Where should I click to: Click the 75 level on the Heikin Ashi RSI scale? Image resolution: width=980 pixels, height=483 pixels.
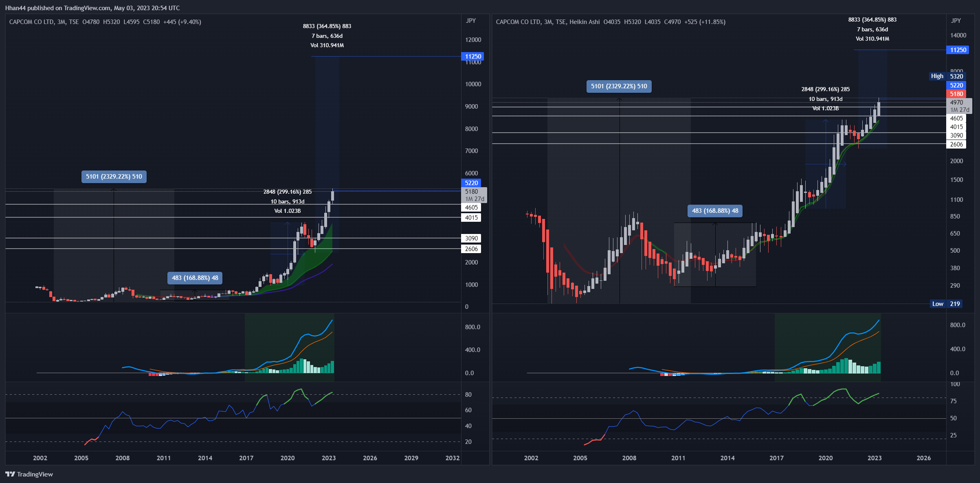tap(954, 401)
